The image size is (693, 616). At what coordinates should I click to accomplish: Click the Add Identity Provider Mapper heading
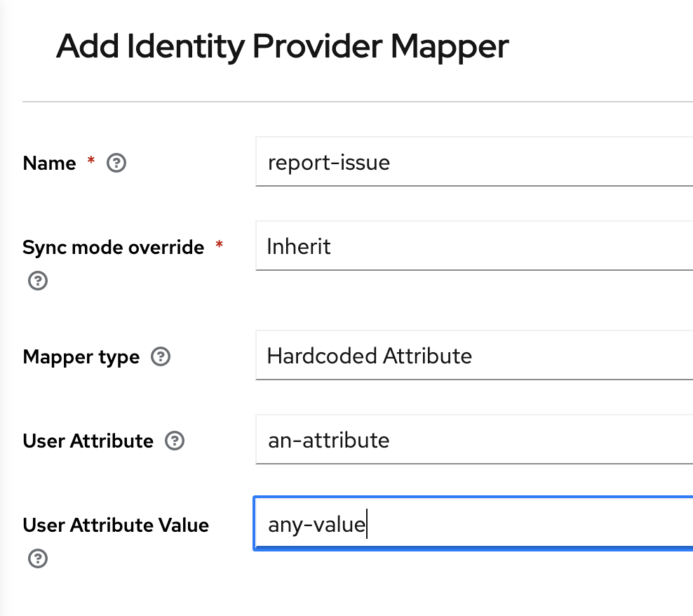(x=283, y=46)
